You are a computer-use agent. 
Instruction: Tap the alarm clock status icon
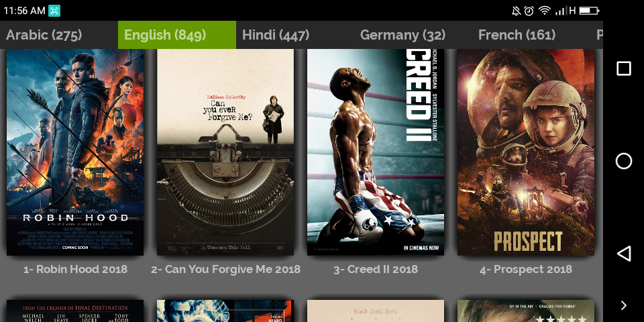pyautogui.click(x=529, y=11)
